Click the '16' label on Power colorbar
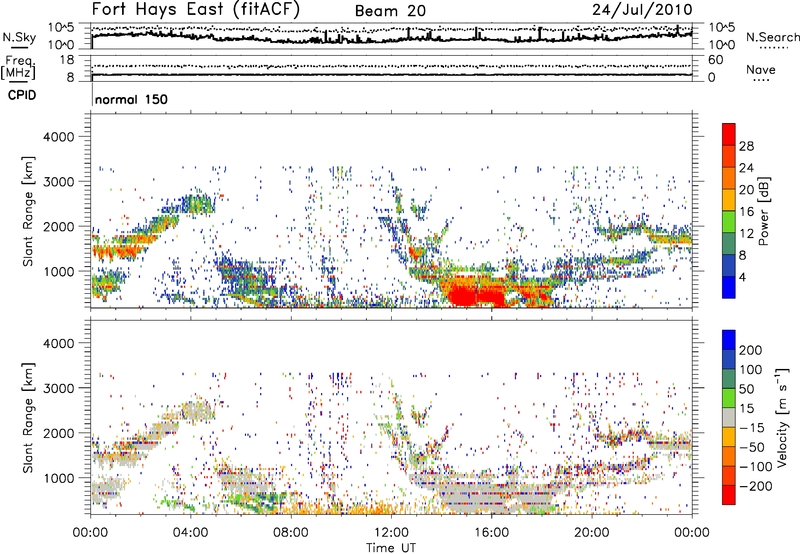The width and height of the screenshot is (800, 554). click(746, 212)
